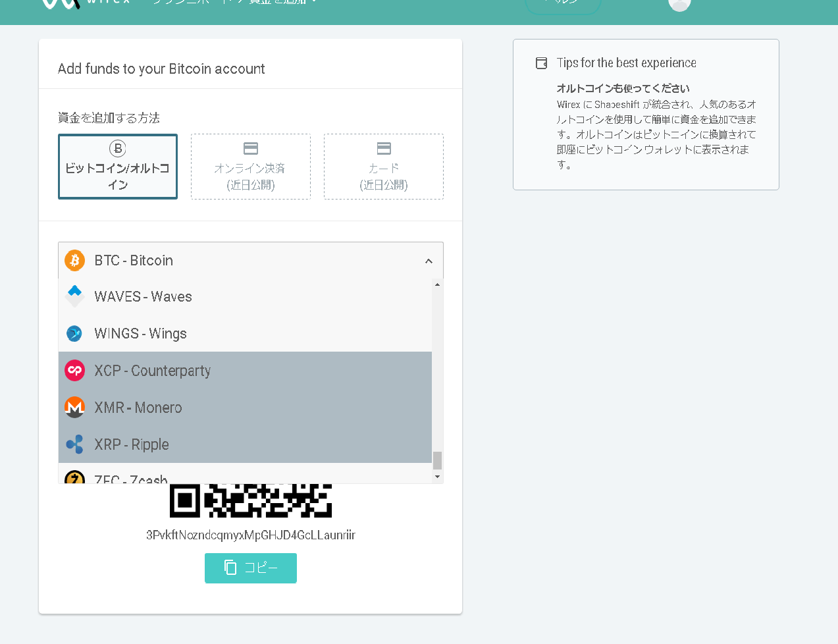Select the オンライン決済 funding method
The image size is (838, 644).
pyautogui.click(x=251, y=167)
